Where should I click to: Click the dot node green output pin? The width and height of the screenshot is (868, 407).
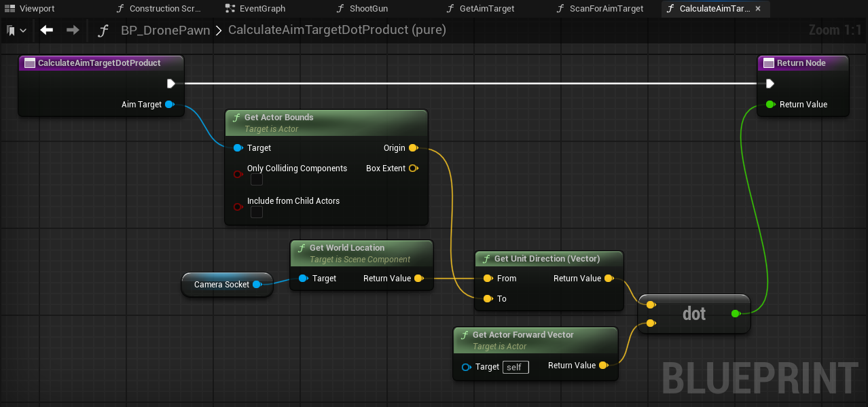736,313
